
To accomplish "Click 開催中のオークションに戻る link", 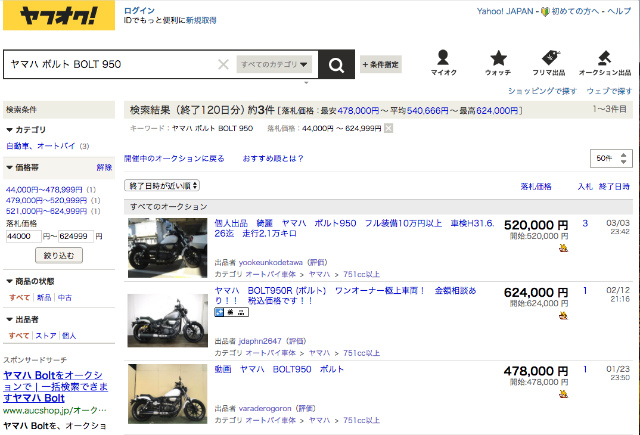I will tap(174, 158).
